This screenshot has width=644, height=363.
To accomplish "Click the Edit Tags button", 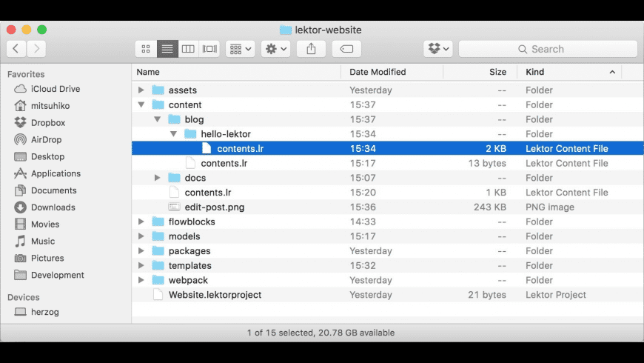I will 346,49.
